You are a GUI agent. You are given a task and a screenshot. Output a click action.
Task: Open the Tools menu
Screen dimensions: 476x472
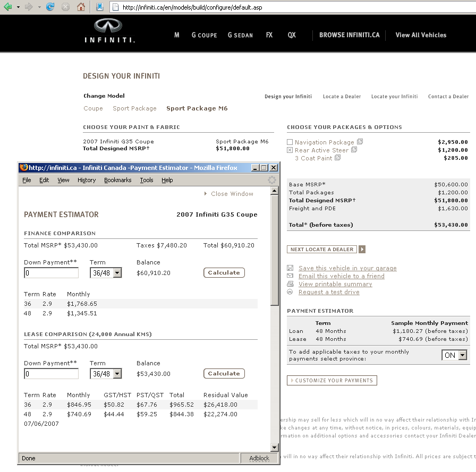click(x=147, y=180)
